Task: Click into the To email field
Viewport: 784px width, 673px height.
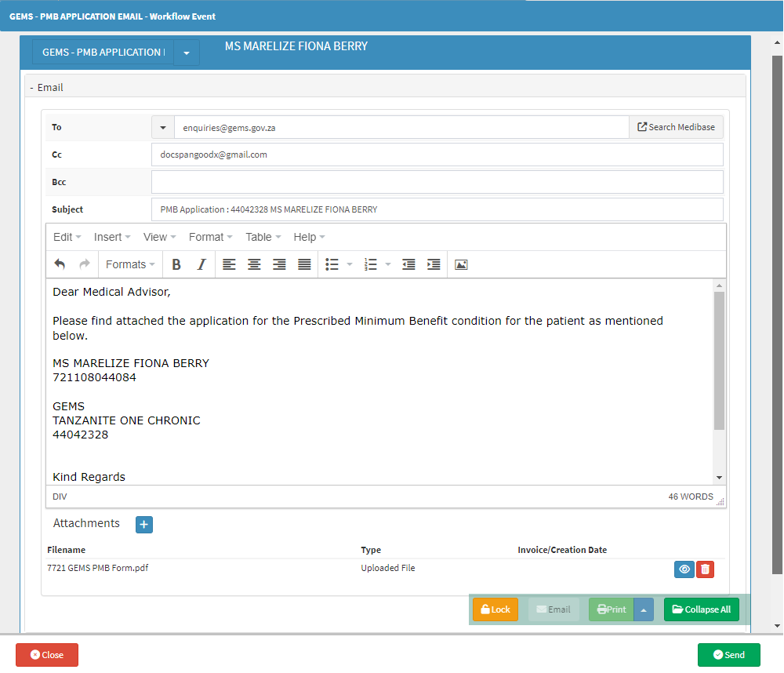Action: point(401,128)
